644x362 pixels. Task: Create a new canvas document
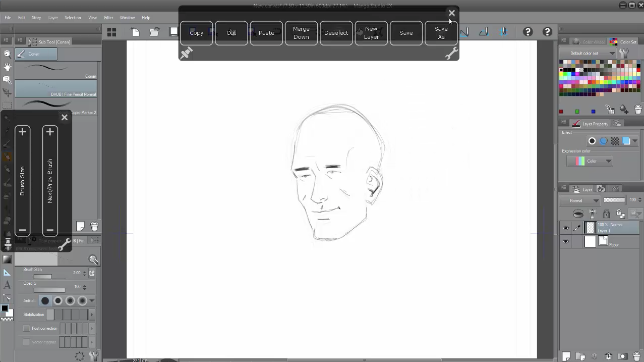pyautogui.click(x=136, y=32)
